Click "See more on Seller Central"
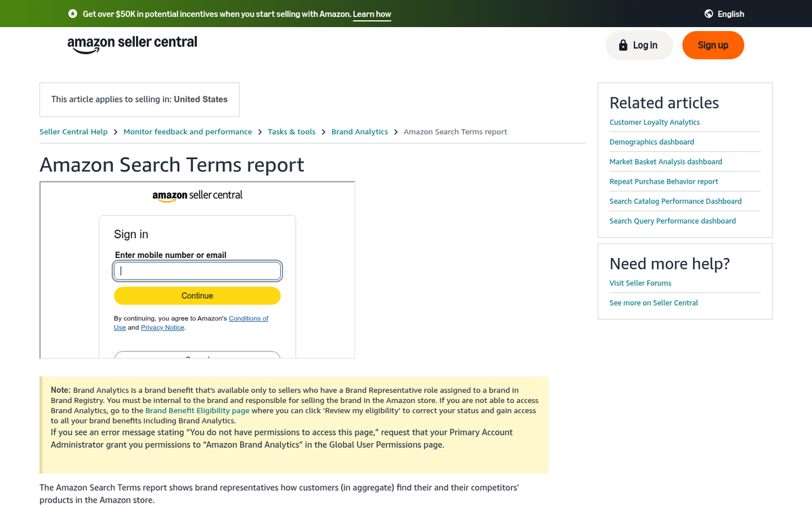 coord(654,302)
